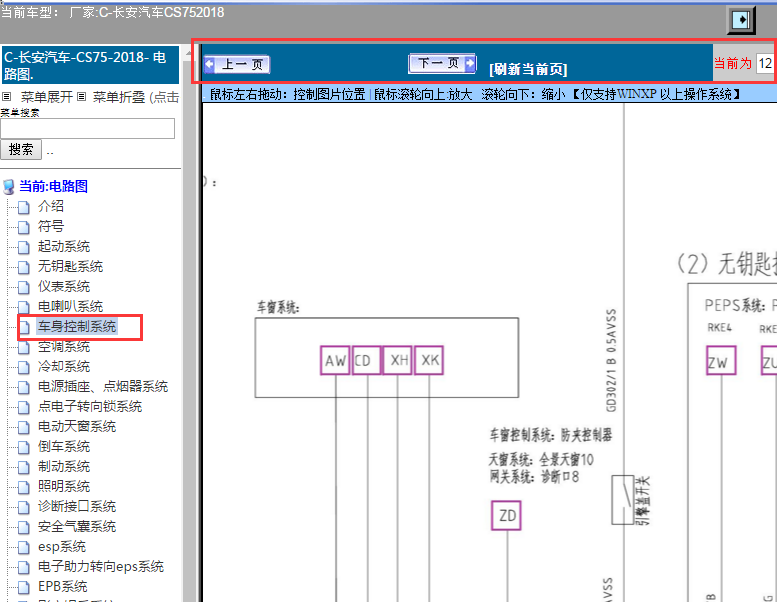Open the 照明系统 tree item
The height and width of the screenshot is (602, 777).
(64, 487)
